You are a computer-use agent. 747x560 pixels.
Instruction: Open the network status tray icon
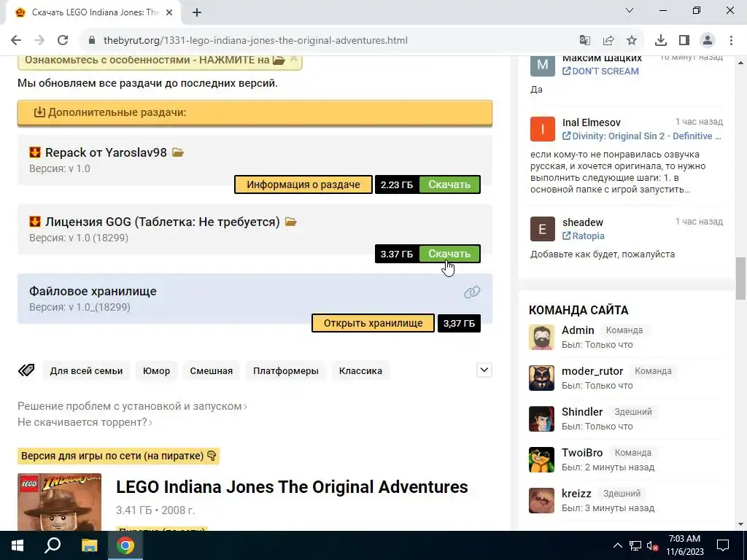coord(635,545)
